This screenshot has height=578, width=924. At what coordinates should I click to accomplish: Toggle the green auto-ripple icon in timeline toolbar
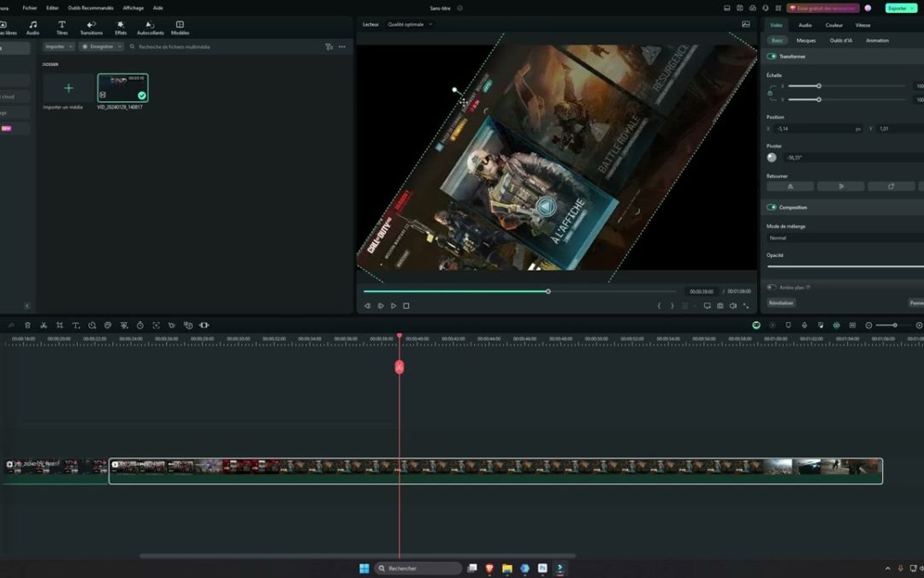[756, 325]
